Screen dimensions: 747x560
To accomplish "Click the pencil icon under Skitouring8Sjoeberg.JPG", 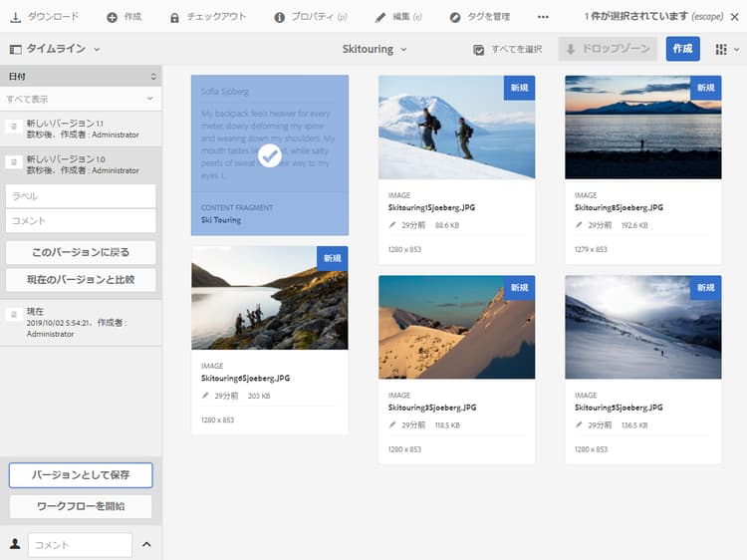I will [579, 225].
